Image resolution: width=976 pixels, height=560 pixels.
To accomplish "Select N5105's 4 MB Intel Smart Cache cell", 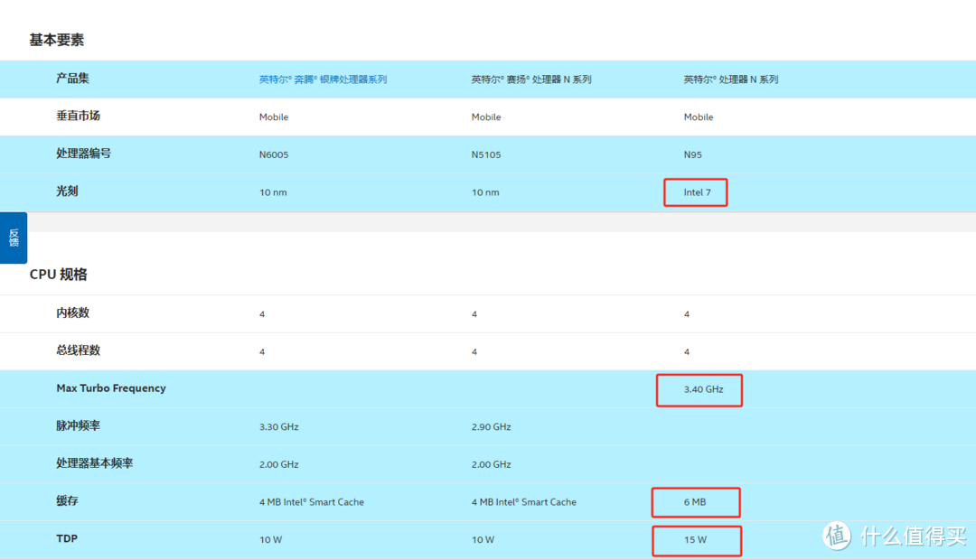I will click(524, 502).
